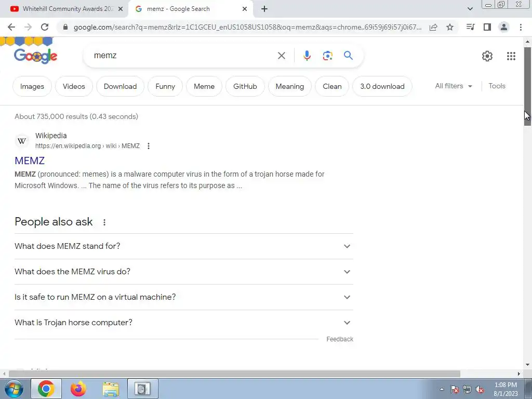Screen dimensions: 532x399
Task: Click in the memz search input field
Action: click(183, 55)
